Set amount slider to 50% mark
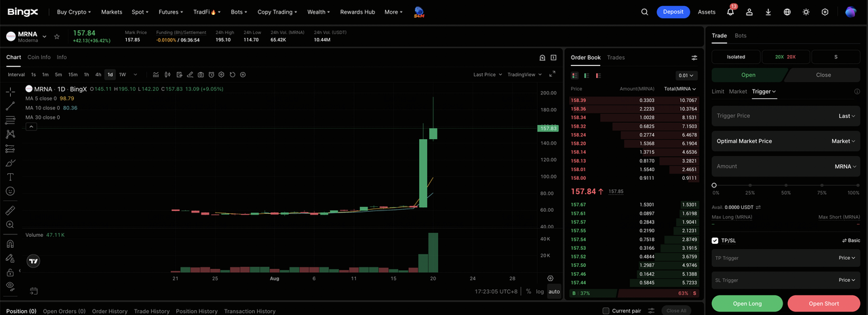 [786, 185]
